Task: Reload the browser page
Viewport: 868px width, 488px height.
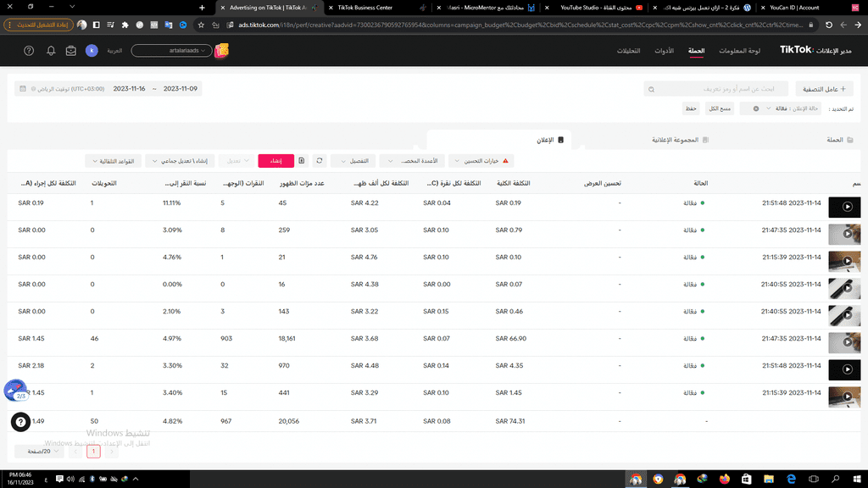Action: (x=829, y=25)
